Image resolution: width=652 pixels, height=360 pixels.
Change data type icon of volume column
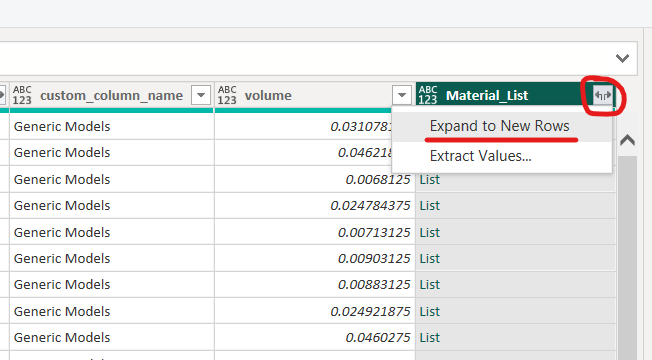point(227,95)
